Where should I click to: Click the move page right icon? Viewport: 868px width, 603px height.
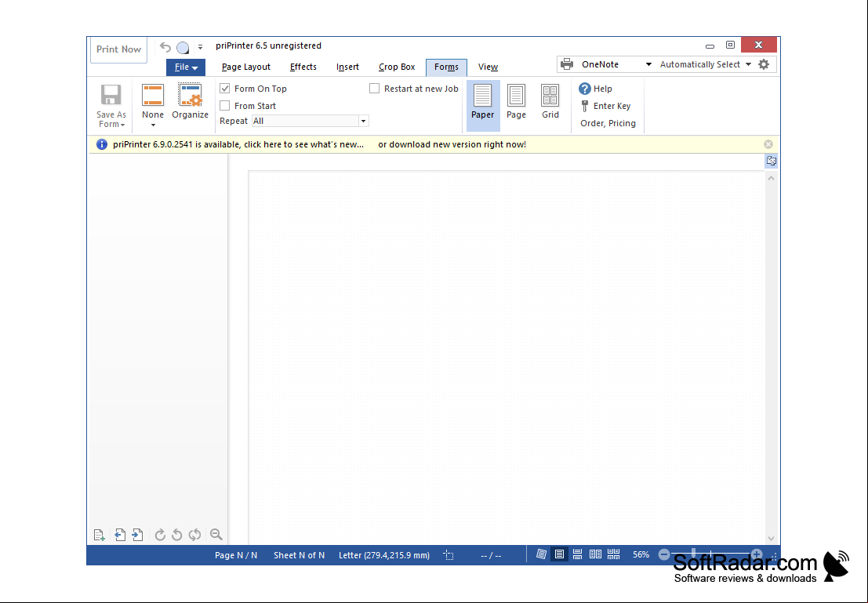point(137,535)
